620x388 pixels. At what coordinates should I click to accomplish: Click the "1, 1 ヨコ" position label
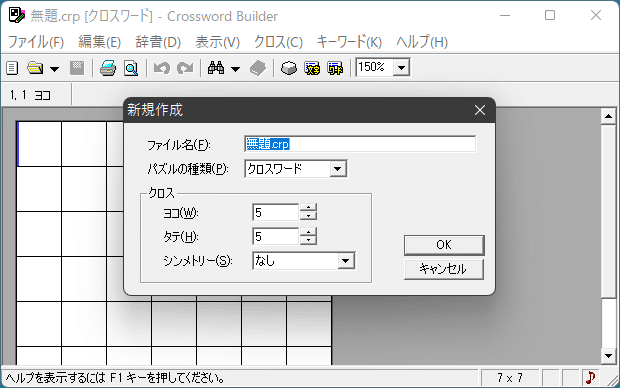click(x=30, y=95)
